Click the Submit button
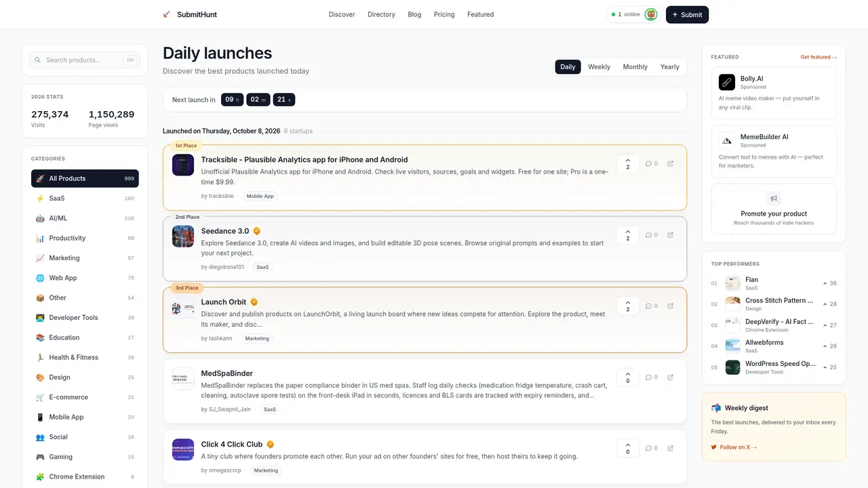This screenshot has height=488, width=868. coord(687,14)
